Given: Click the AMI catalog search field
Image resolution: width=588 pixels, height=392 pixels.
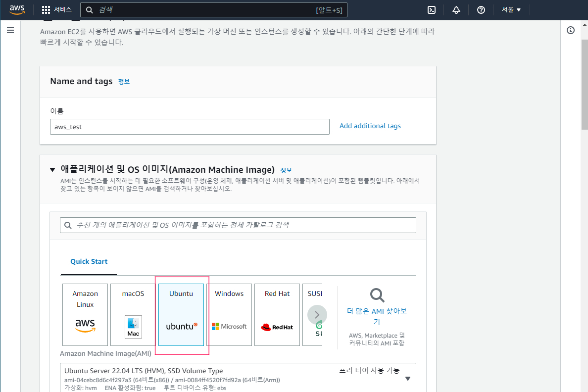Looking at the screenshot, I should (x=238, y=225).
